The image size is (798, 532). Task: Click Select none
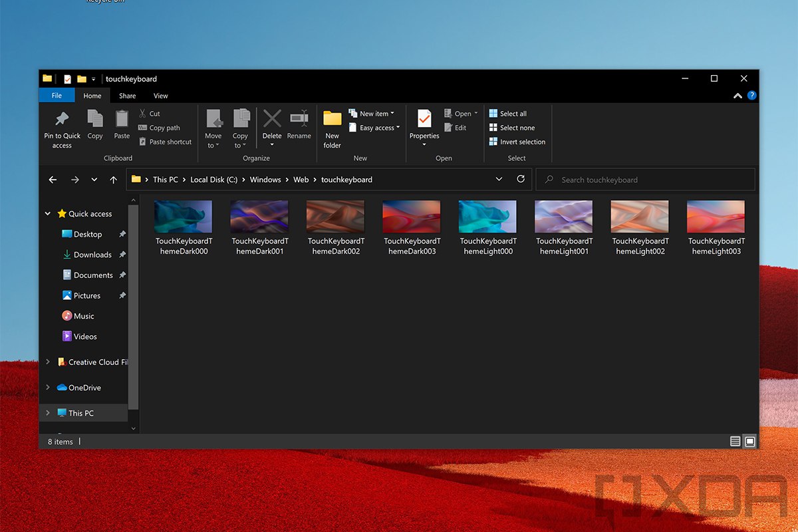tap(512, 128)
